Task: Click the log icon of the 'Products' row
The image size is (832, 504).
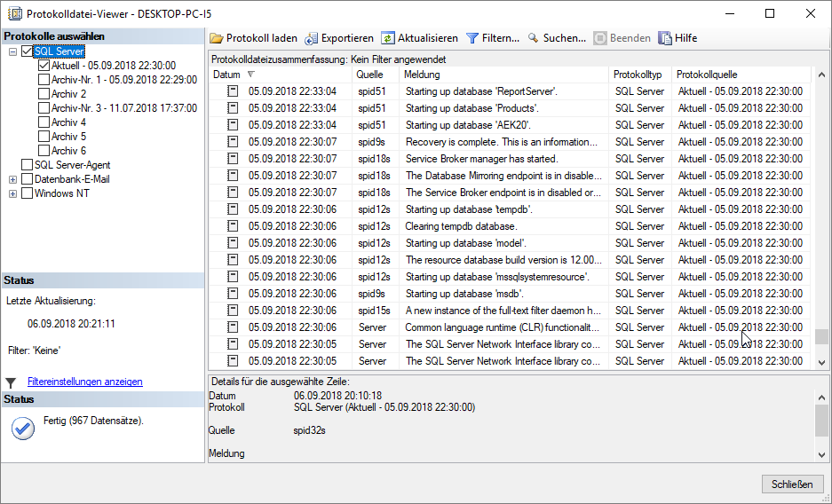Action: point(233,108)
